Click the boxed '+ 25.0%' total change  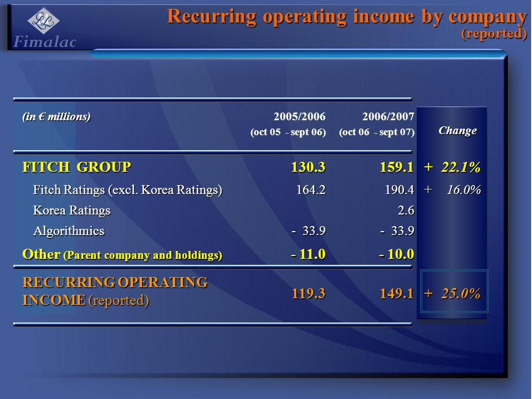point(454,291)
